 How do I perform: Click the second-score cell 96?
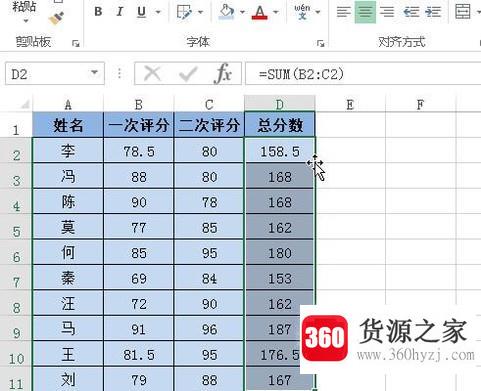[209, 328]
